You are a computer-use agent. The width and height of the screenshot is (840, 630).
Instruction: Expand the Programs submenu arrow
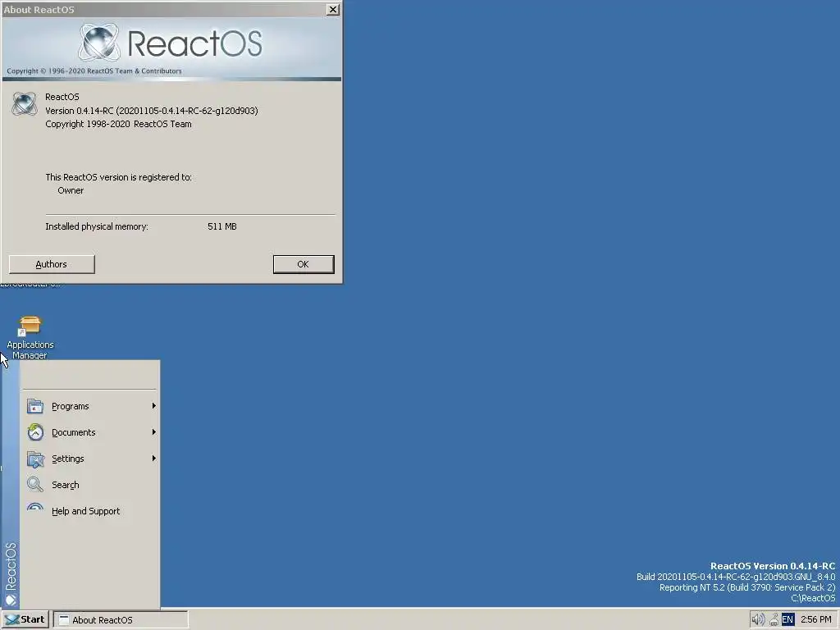coord(153,406)
